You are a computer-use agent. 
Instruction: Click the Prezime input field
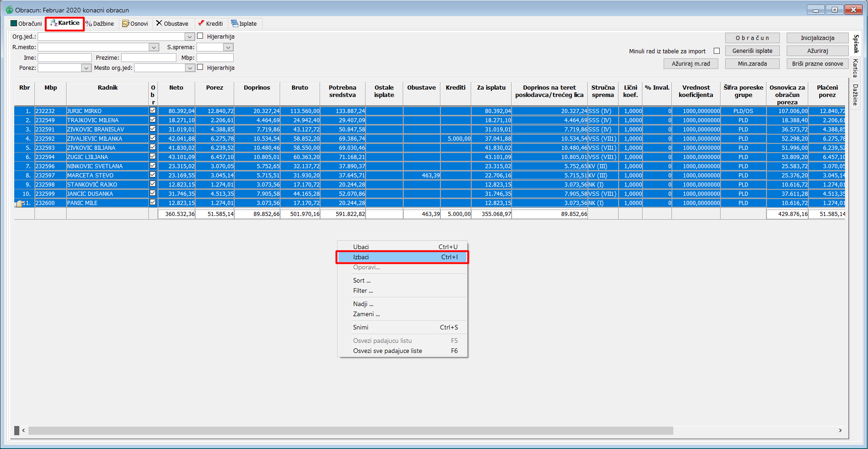(149, 58)
